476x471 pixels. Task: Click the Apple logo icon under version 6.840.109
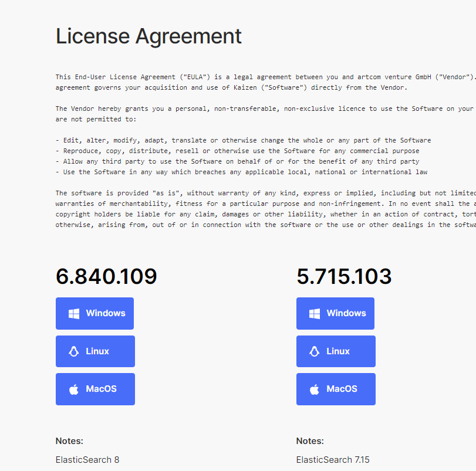coord(73,389)
